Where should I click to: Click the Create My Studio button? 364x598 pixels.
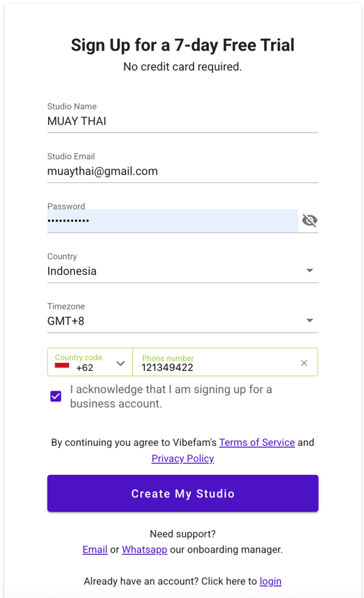[182, 493]
